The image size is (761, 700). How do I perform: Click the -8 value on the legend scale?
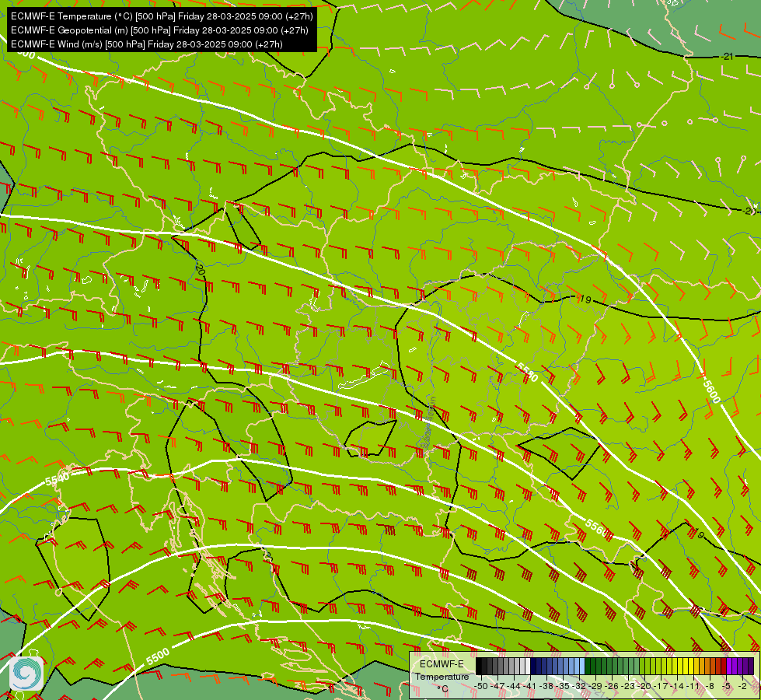click(710, 686)
